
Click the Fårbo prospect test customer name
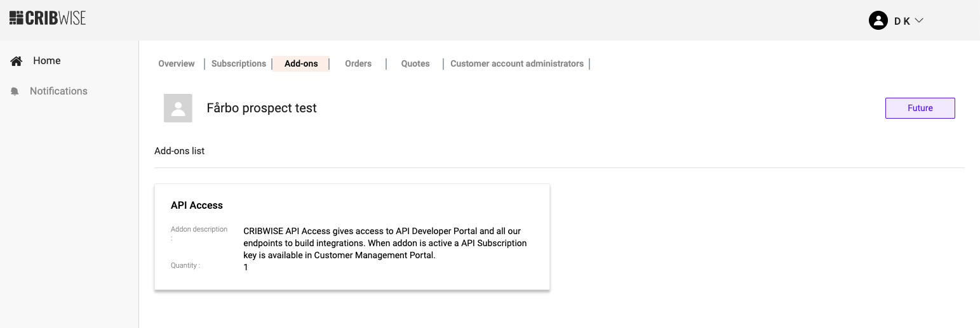[262, 108]
